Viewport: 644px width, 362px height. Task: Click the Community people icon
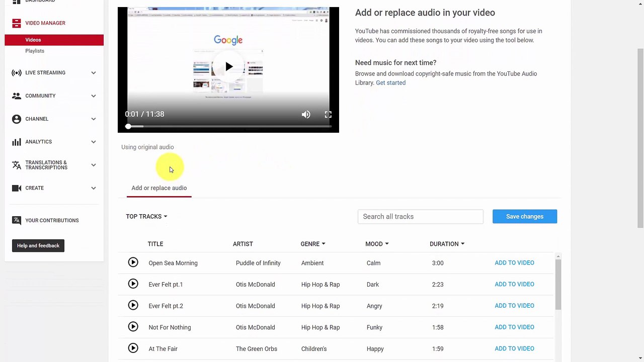(x=17, y=96)
